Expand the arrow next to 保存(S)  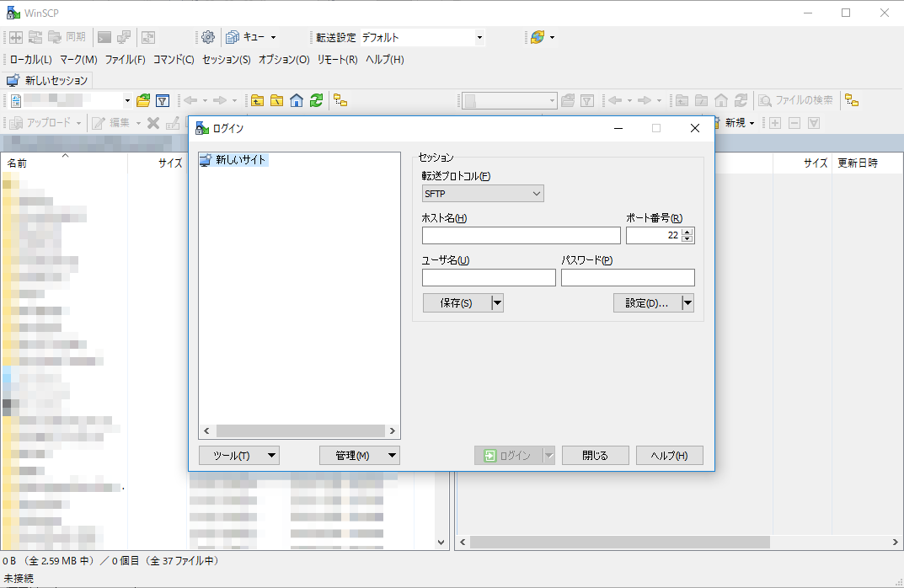pos(498,302)
